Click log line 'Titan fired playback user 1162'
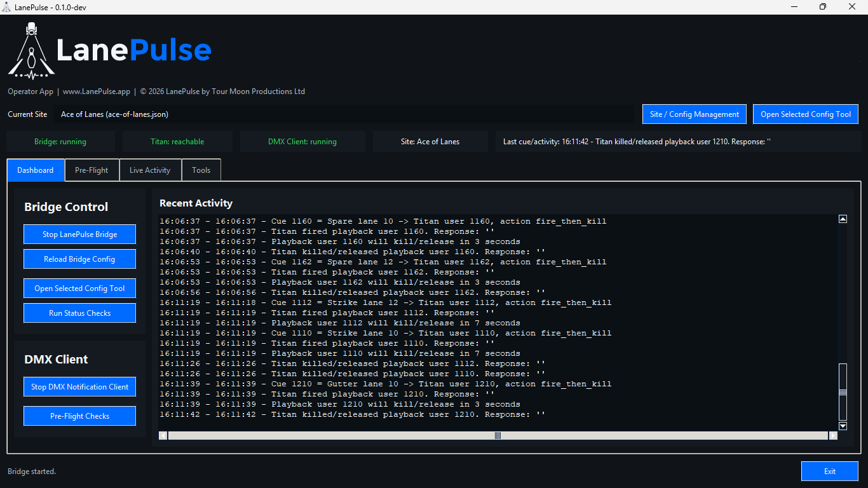868x488 pixels. click(x=327, y=273)
